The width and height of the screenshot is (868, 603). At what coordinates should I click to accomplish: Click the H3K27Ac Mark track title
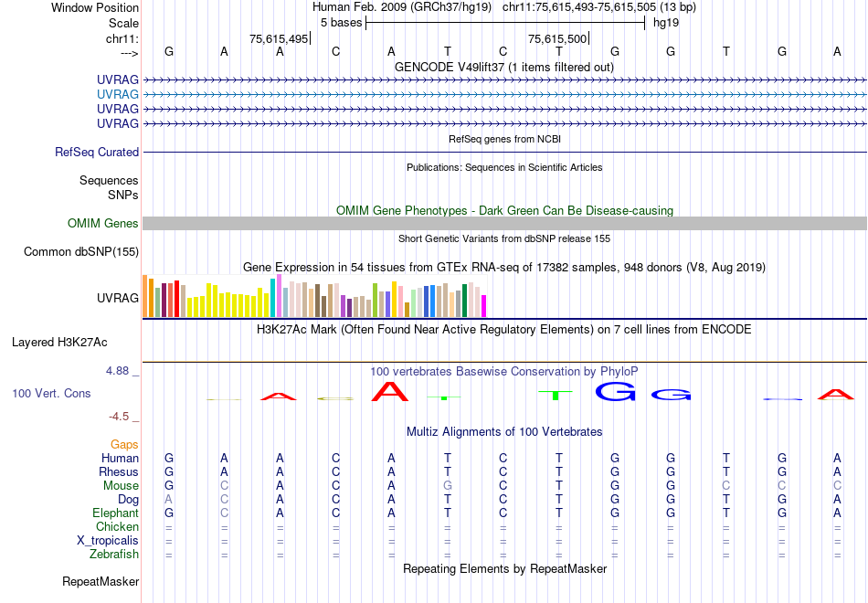(504, 330)
